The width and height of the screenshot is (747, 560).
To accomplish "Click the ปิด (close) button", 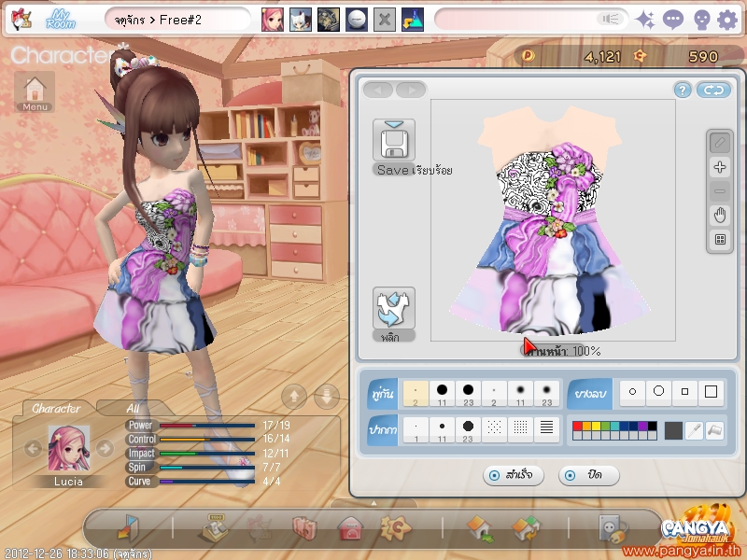I will click(x=588, y=475).
